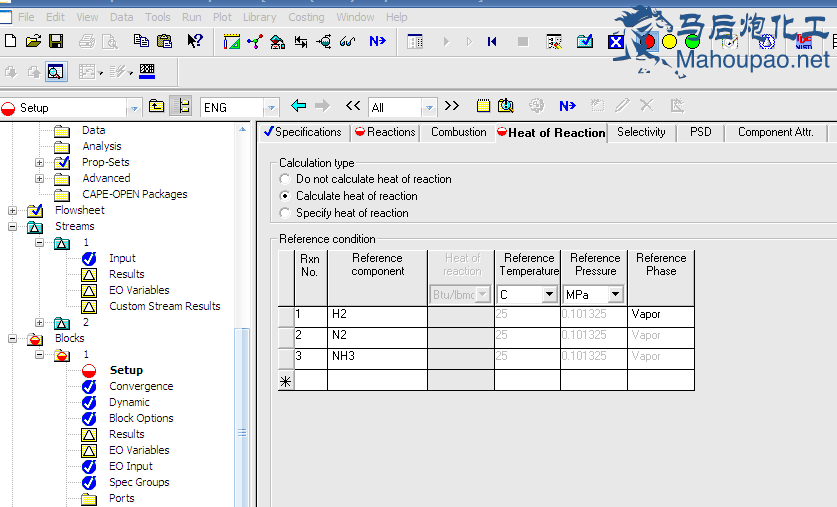Open Setup with the ruler and pencil icon
This screenshot has width=837, height=507.
click(x=232, y=41)
